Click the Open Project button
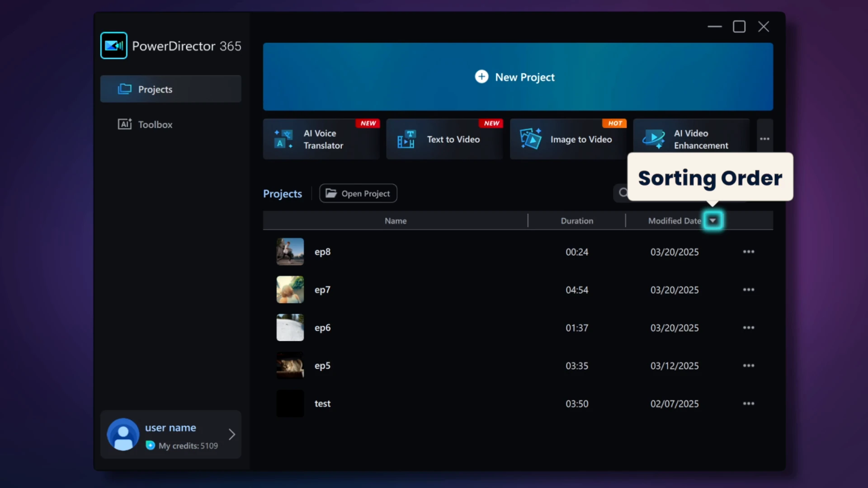The height and width of the screenshot is (488, 868). [x=358, y=193]
